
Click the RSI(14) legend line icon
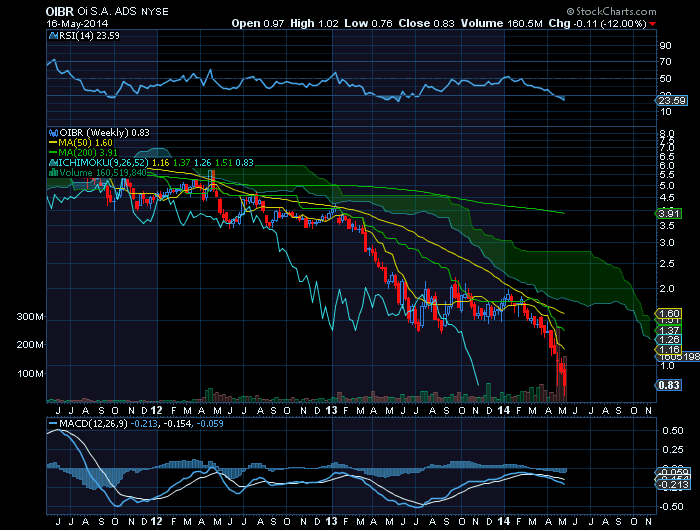tap(53, 36)
